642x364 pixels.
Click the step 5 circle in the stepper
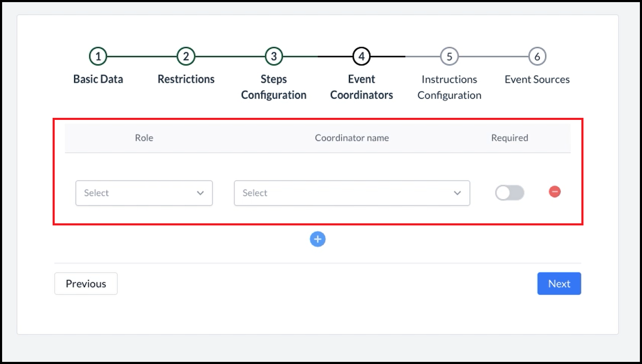tap(449, 56)
